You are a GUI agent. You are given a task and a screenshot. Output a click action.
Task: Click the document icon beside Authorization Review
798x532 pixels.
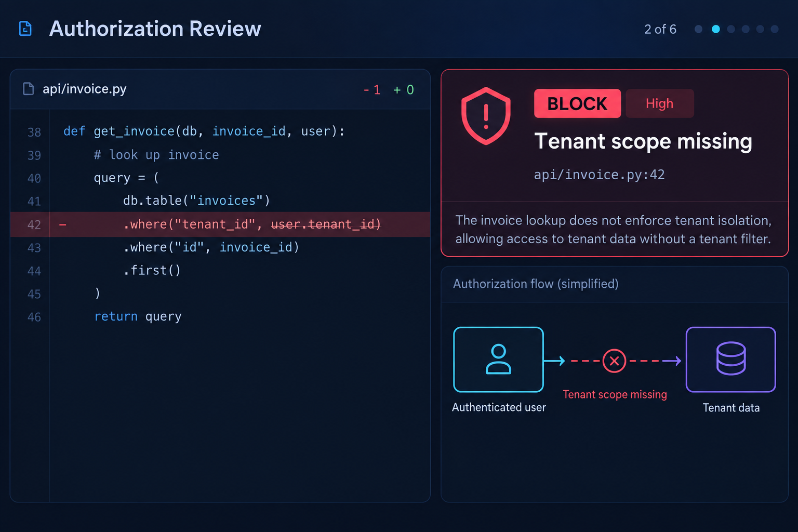(25, 29)
